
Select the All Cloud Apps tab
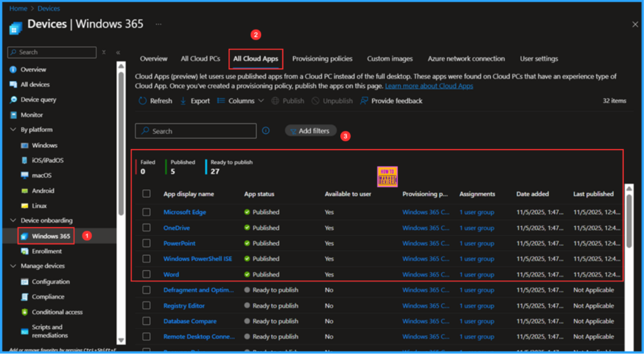pos(255,58)
